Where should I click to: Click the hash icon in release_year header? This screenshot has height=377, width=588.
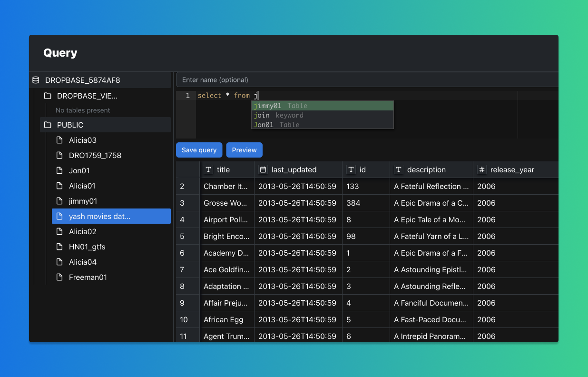[x=482, y=169]
